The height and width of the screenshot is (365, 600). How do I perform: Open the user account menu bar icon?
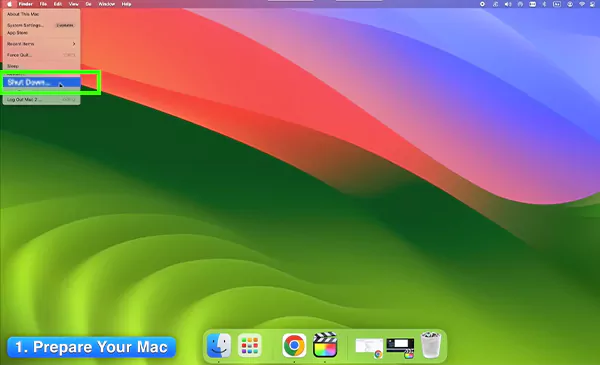click(x=570, y=4)
